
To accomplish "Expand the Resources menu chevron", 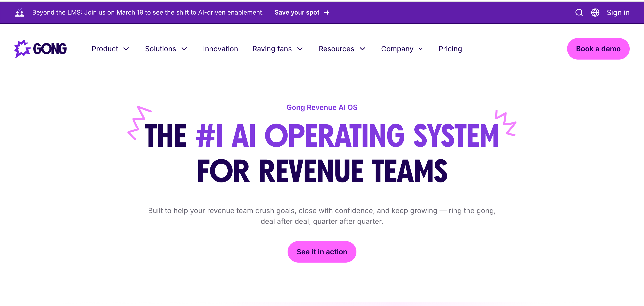I will tap(362, 49).
